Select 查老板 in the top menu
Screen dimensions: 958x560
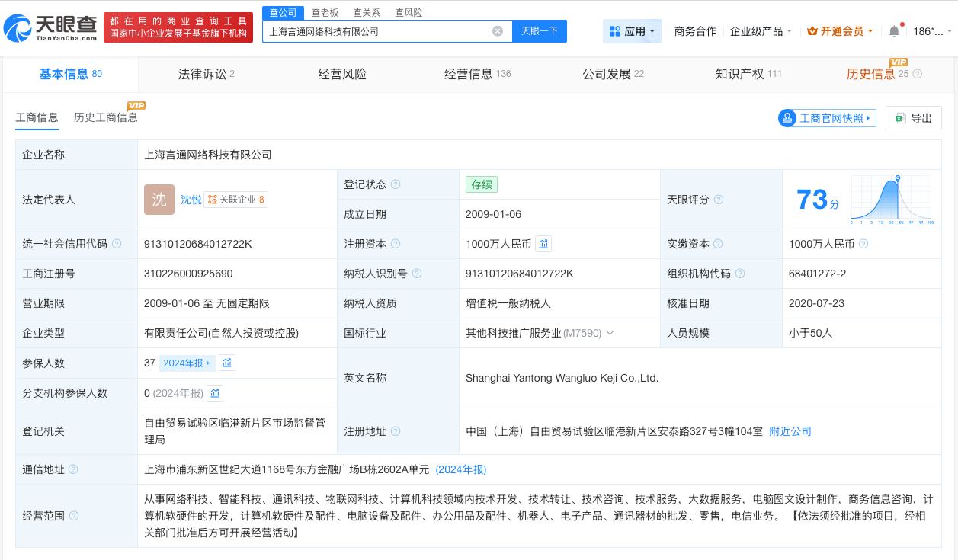(323, 12)
